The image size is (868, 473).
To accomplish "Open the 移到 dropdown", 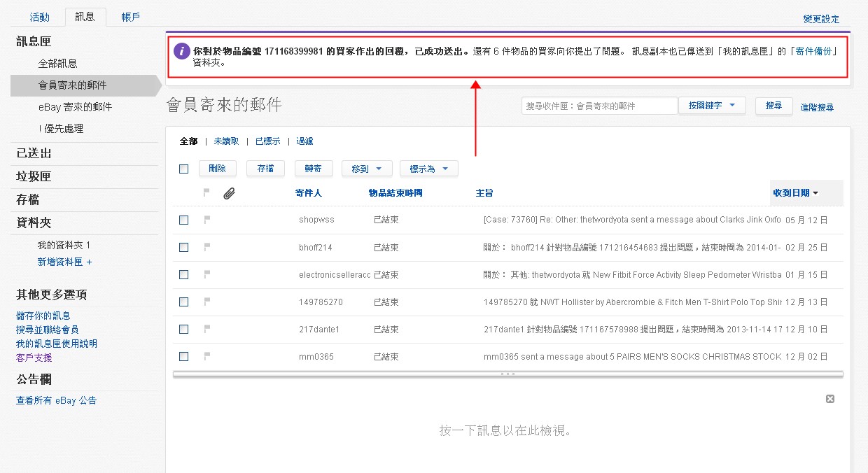I will [366, 168].
